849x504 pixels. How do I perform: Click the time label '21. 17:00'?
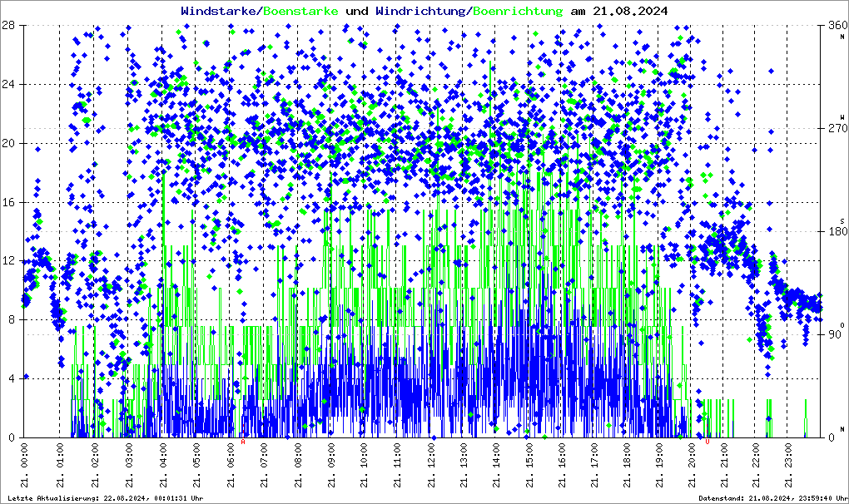tap(594, 465)
